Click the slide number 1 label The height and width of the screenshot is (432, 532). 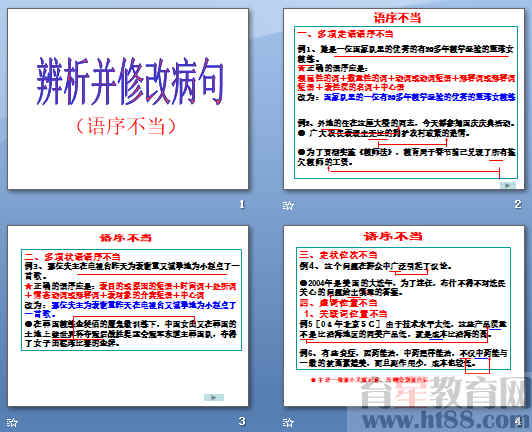[242, 204]
